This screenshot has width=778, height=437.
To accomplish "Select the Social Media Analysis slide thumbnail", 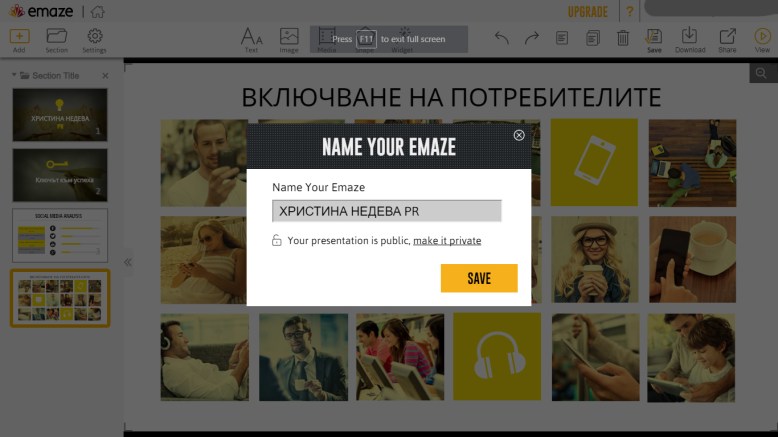I will 59,234.
